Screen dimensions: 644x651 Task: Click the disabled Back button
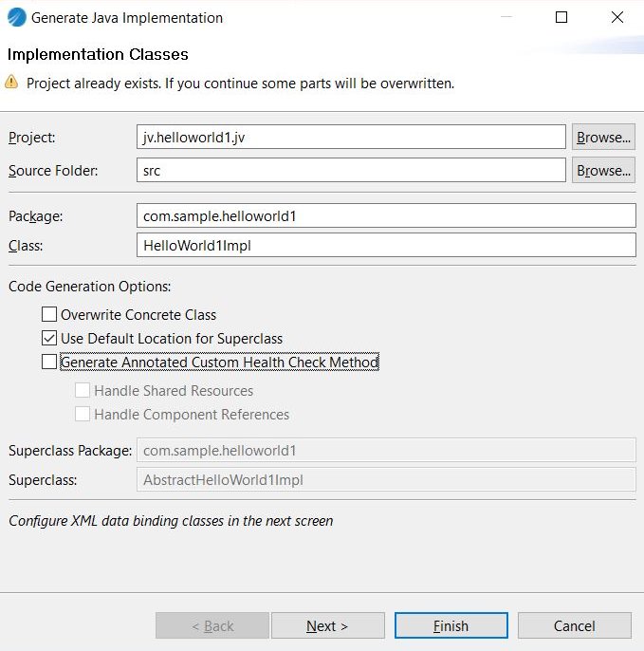pos(212,625)
